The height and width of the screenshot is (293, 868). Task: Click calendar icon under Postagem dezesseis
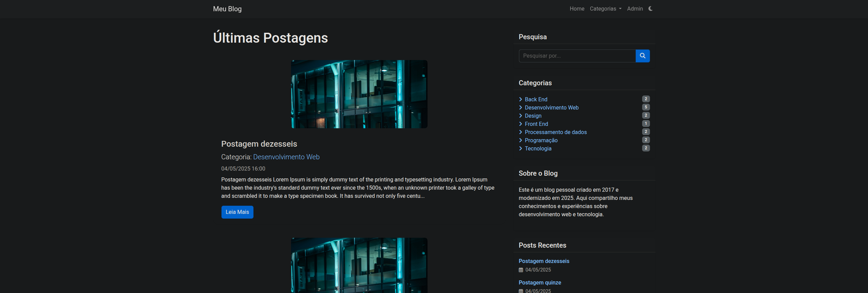521,270
